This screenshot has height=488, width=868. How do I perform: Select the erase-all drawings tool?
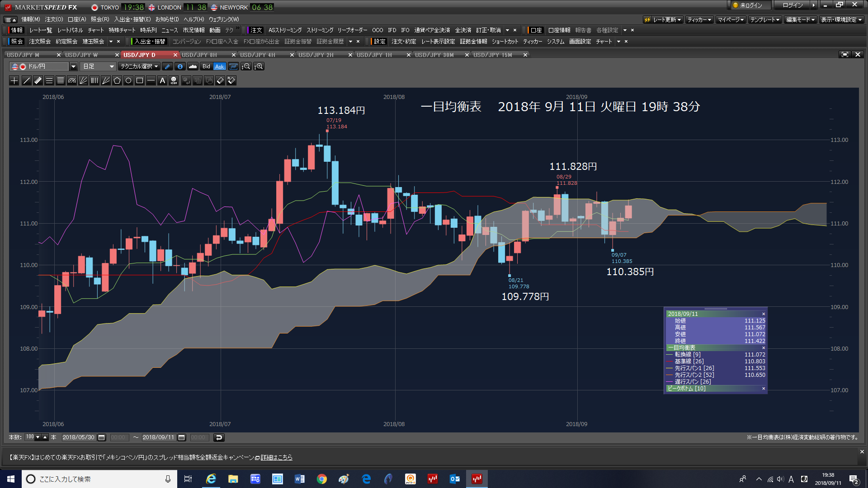pos(231,80)
